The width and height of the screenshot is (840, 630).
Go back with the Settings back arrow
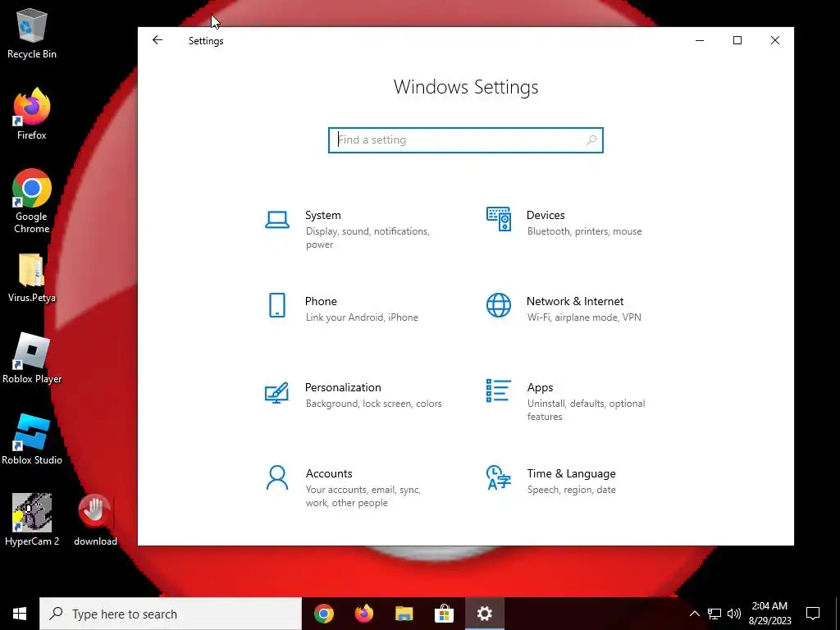coord(157,40)
